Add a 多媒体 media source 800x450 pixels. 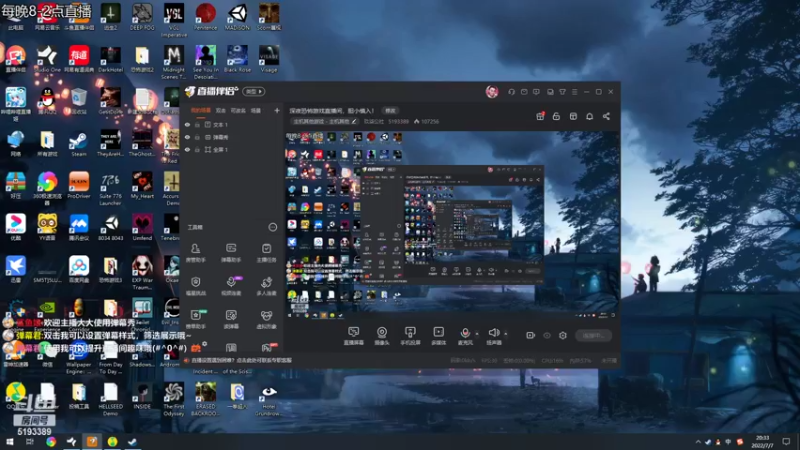[x=438, y=336]
